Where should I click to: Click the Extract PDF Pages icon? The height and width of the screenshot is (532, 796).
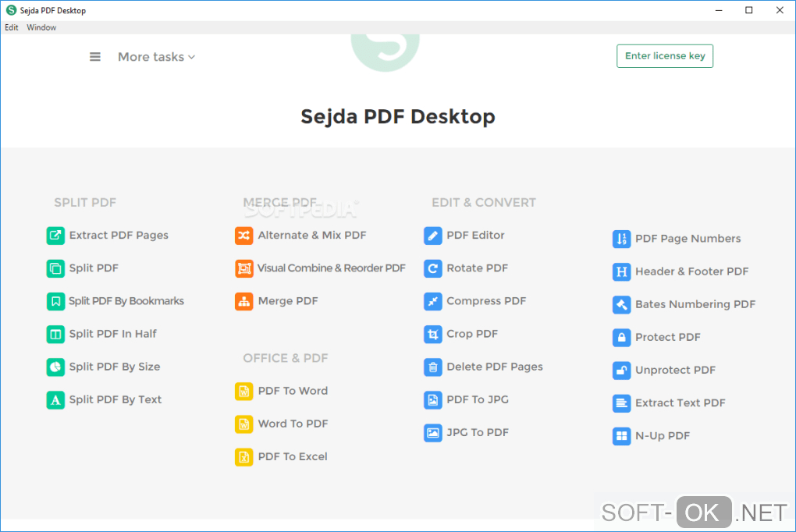55,236
